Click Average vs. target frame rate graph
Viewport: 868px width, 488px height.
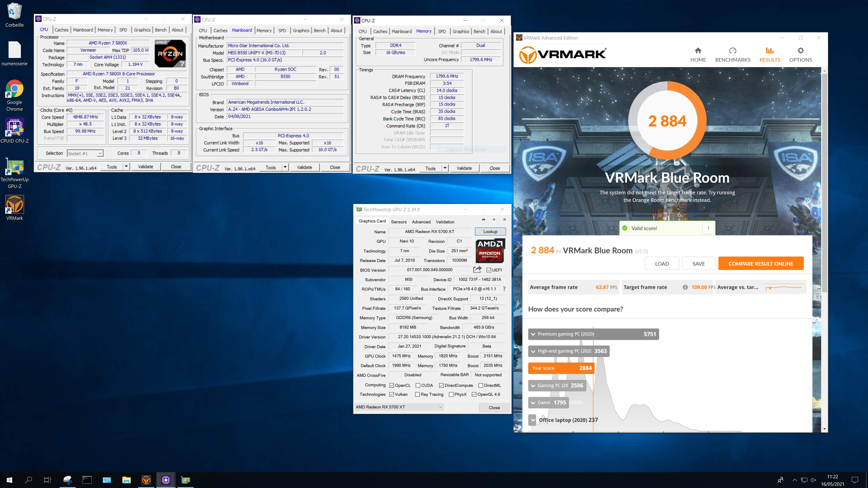[783, 287]
